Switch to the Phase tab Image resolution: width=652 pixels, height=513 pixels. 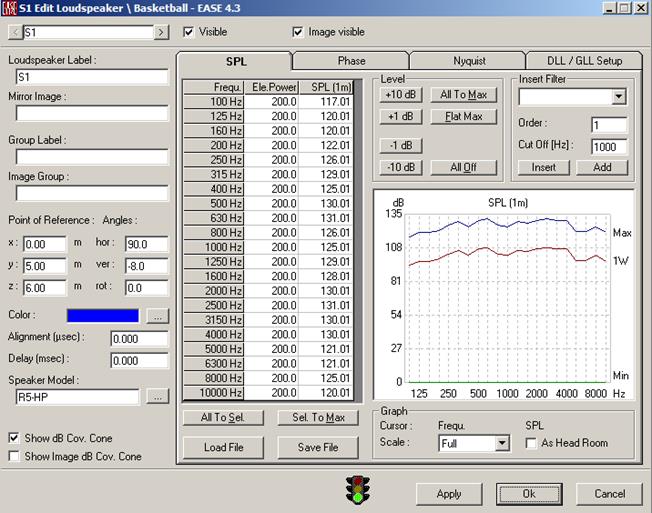[x=350, y=61]
